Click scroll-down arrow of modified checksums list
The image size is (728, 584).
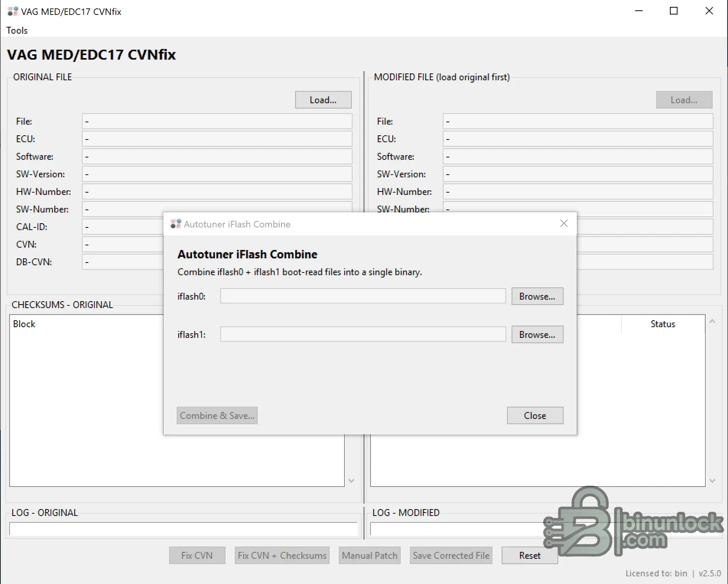(x=712, y=480)
